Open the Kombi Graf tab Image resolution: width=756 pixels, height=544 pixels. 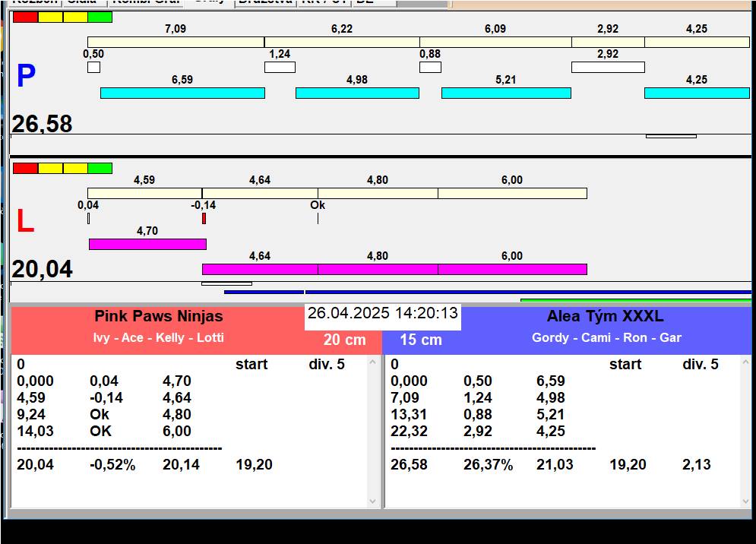click(x=147, y=2)
